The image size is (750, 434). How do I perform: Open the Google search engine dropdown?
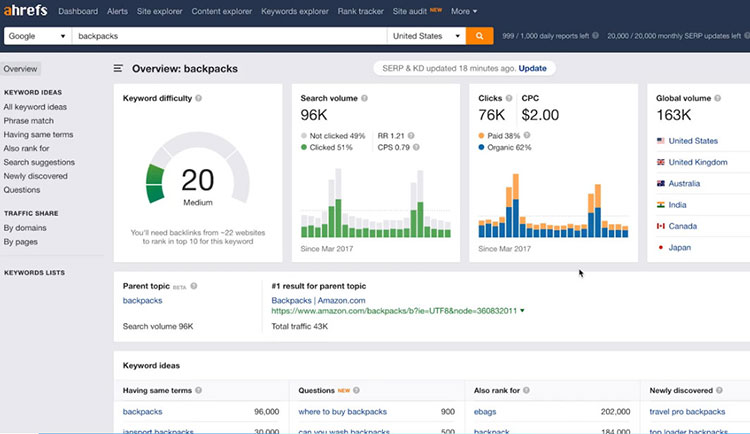click(x=36, y=36)
